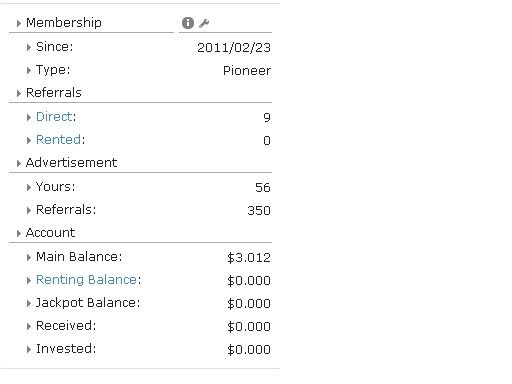Click the membership info icon
This screenshot has height=384, width=512.
click(188, 23)
